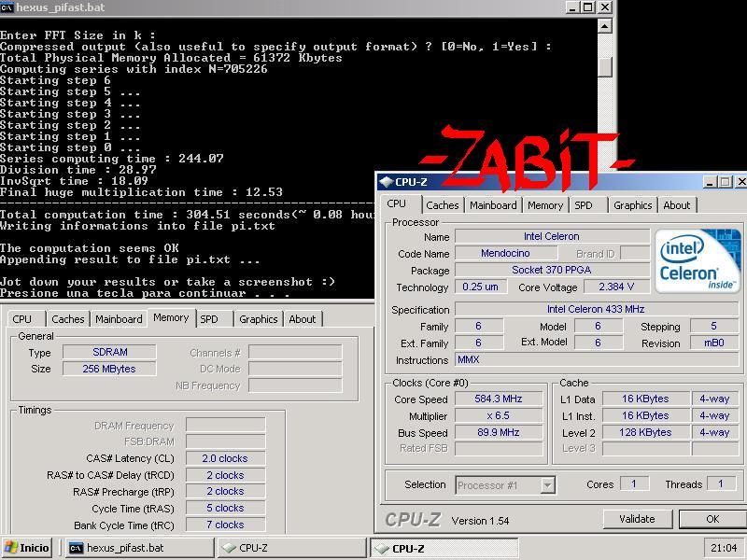Click the taskbar clock showing 21:04
The image size is (747, 560).
click(723, 548)
